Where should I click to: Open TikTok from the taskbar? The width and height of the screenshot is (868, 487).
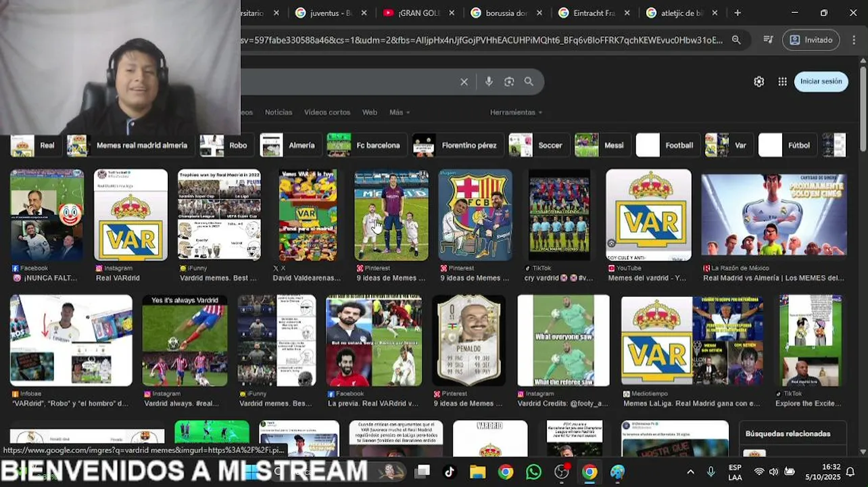pos(450,471)
